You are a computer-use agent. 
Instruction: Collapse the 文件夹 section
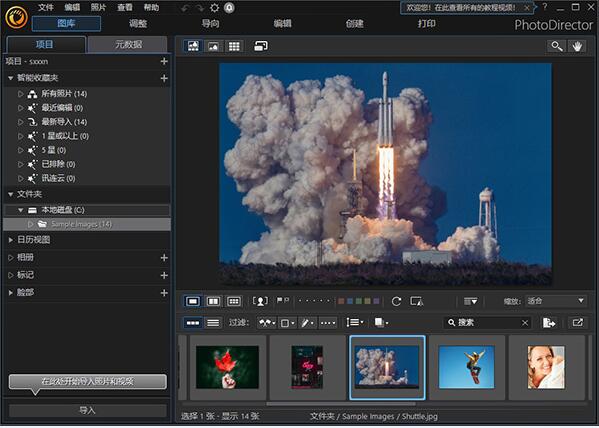(x=11, y=194)
